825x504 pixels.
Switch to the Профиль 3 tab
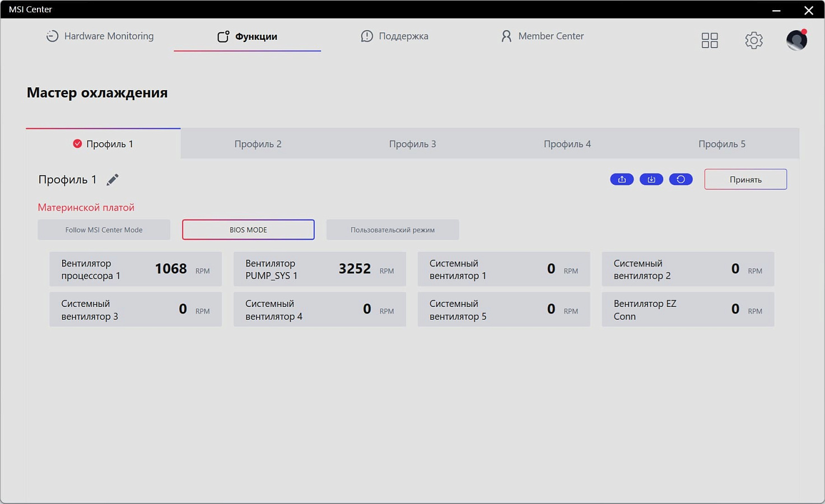413,144
